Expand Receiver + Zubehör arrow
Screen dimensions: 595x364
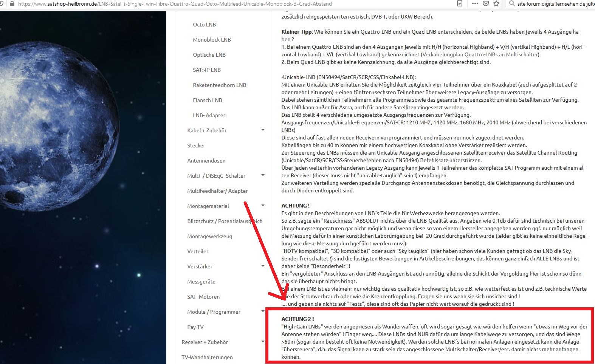pos(263,342)
